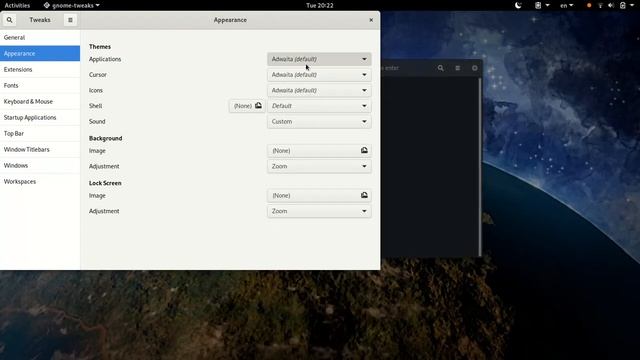The width and height of the screenshot is (640, 360).
Task: Click the Background Image (None) field
Action: (319, 151)
